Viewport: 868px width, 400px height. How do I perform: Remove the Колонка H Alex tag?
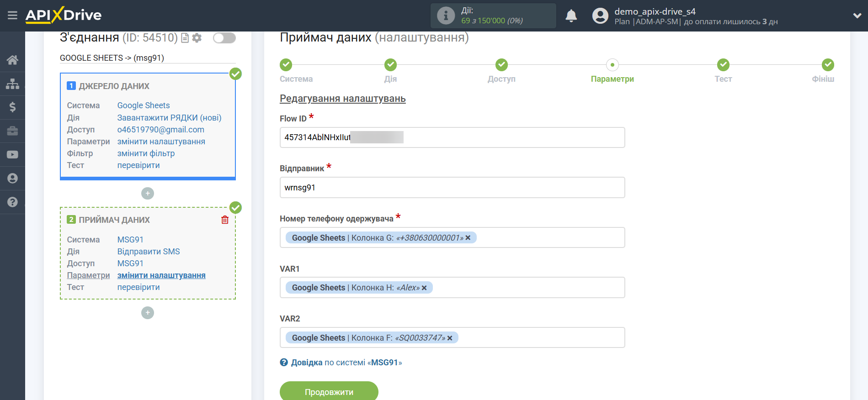[424, 288]
